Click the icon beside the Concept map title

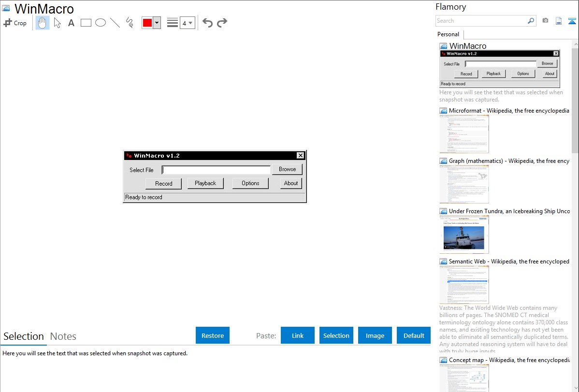pyautogui.click(x=444, y=360)
